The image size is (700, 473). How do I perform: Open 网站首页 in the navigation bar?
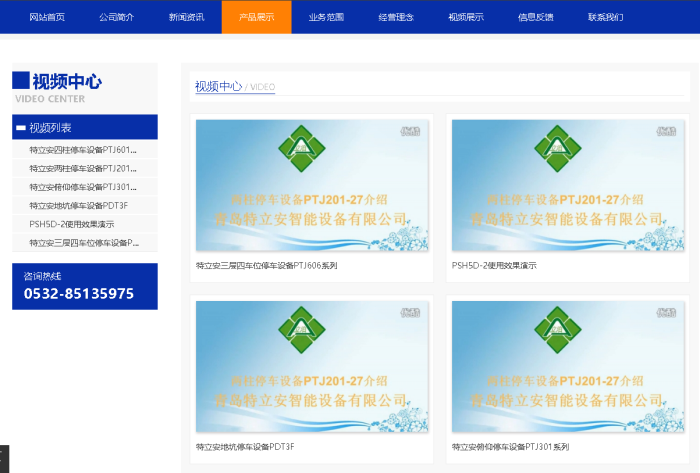tap(47, 17)
